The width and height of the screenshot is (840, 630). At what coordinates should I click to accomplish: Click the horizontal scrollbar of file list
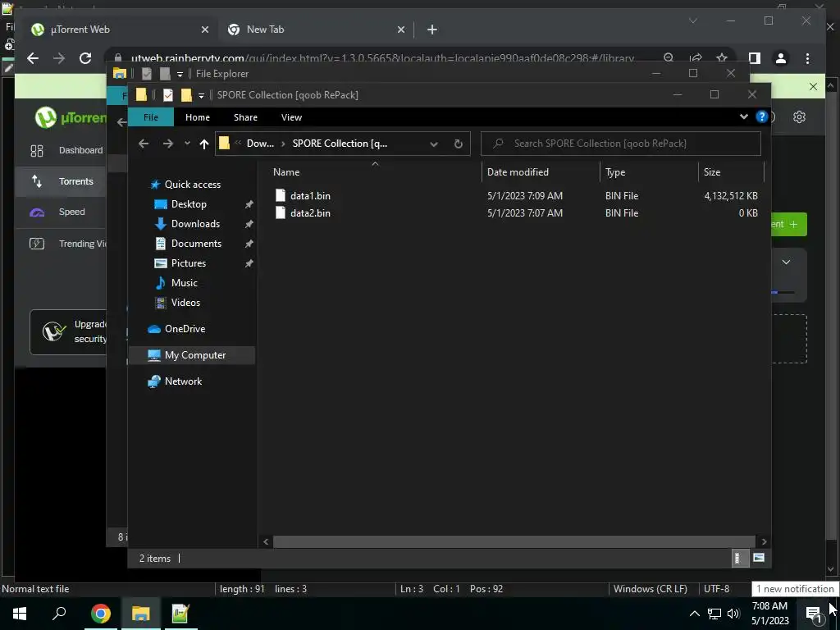tap(514, 541)
